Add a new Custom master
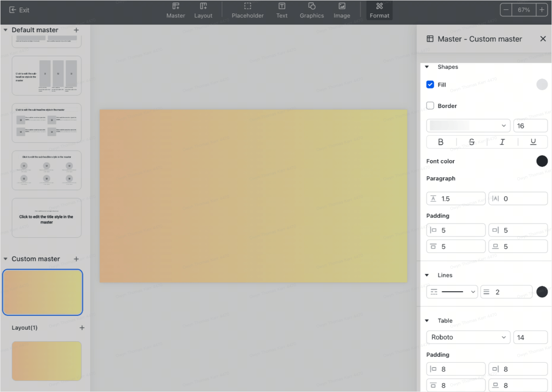The image size is (552, 392). [x=76, y=259]
